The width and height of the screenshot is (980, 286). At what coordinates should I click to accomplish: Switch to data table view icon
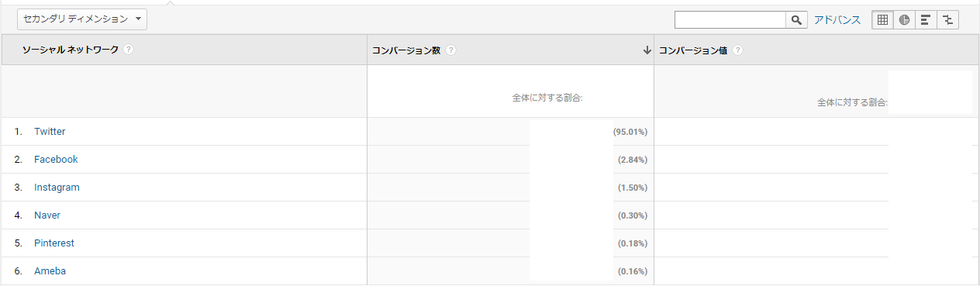(882, 20)
